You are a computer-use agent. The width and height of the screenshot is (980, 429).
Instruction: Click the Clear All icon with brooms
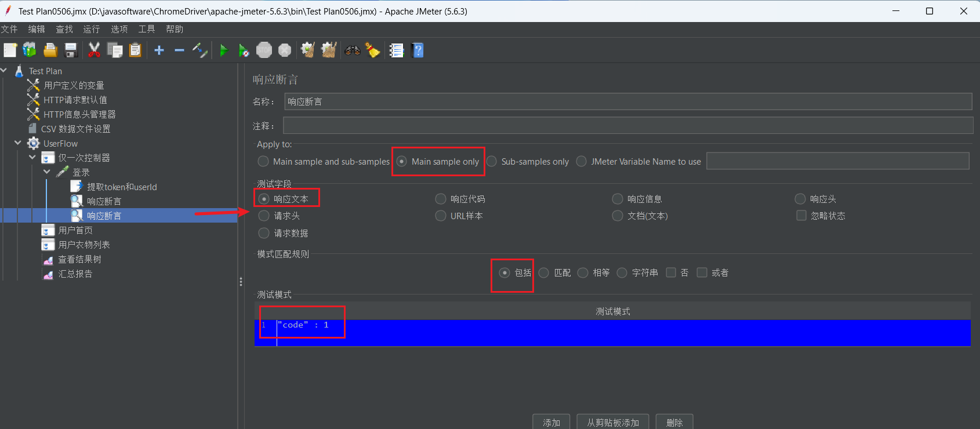(329, 50)
